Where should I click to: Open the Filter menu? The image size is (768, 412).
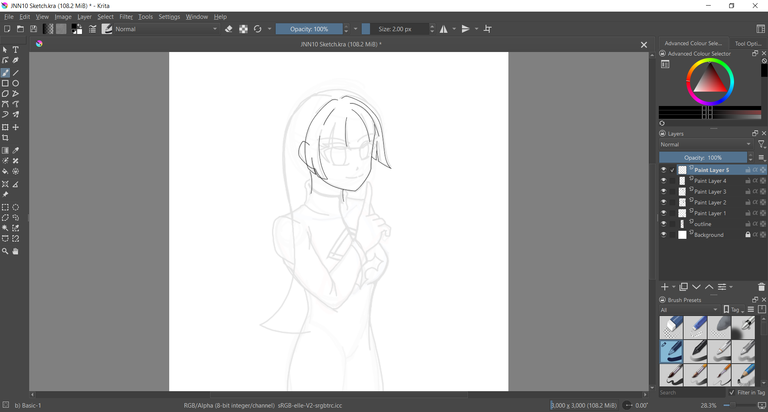pos(126,17)
